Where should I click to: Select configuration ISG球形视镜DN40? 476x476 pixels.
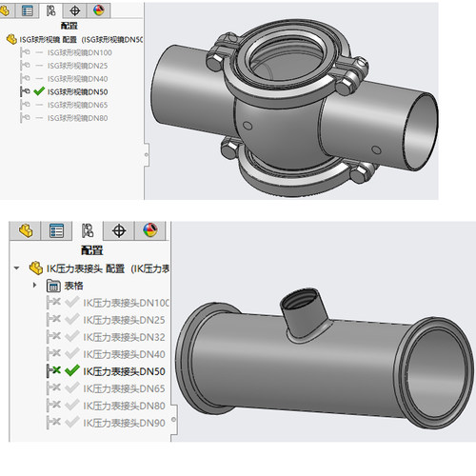click(x=78, y=79)
